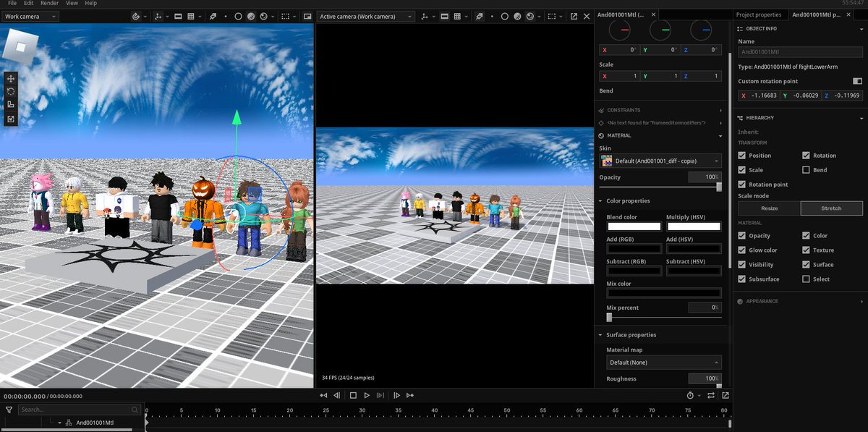This screenshot has width=868, height=432.
Task: Select rendered shading mode in Active camera toolbar
Action: [x=530, y=16]
